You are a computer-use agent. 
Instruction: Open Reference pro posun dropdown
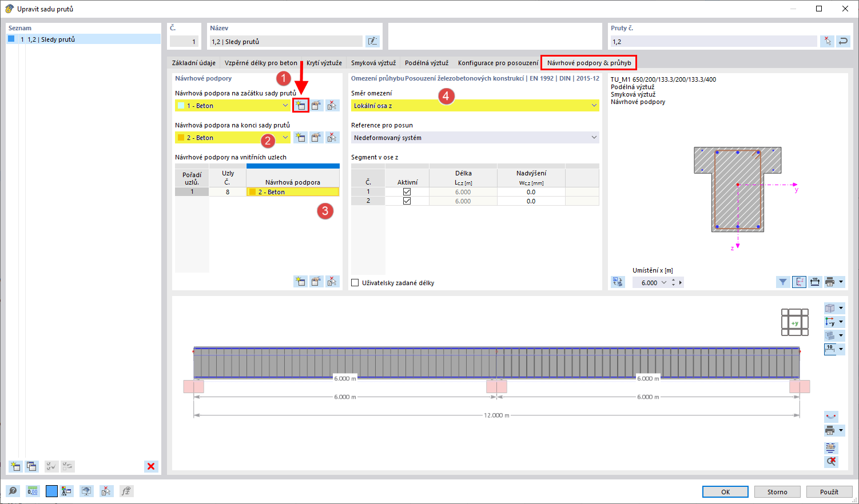(x=475, y=138)
